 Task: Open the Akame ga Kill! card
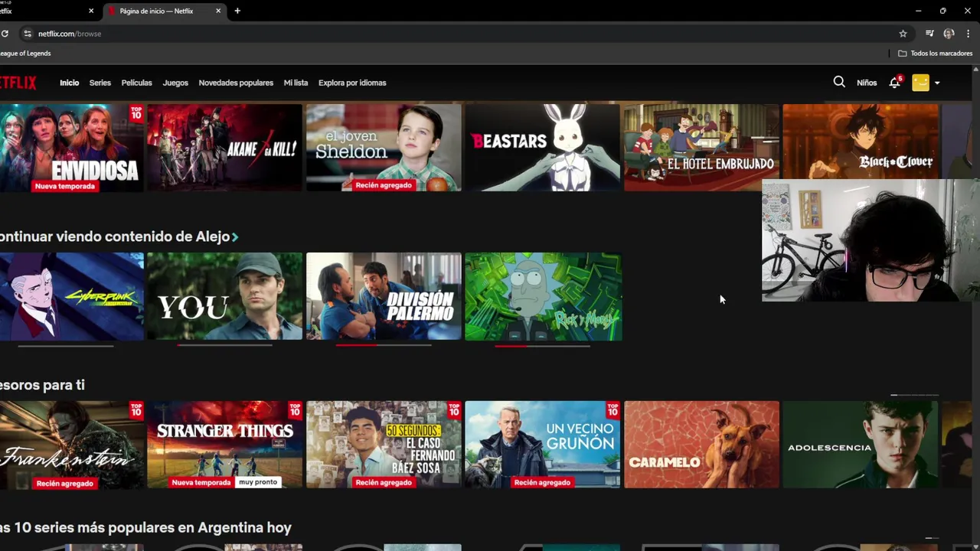tap(224, 148)
